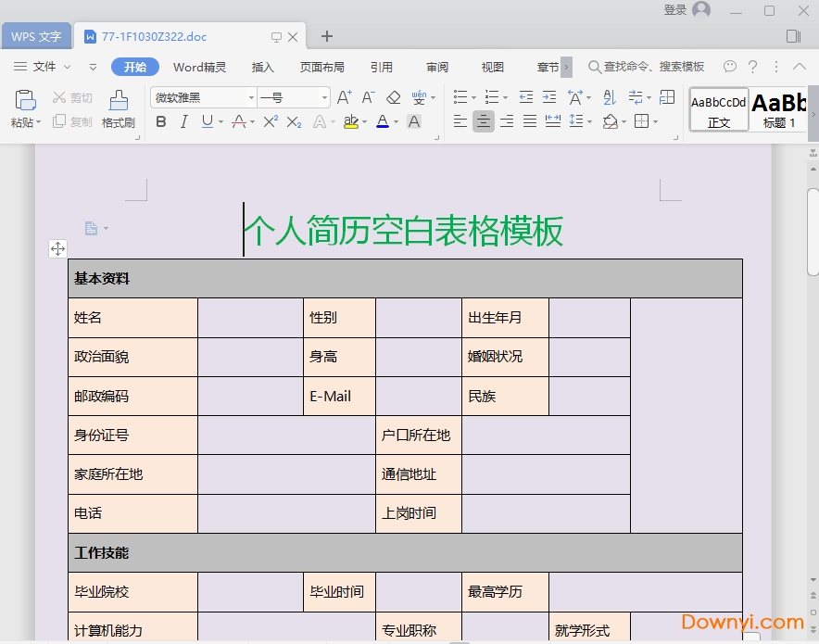Justify text with the justify alignment icon

pos(530,121)
